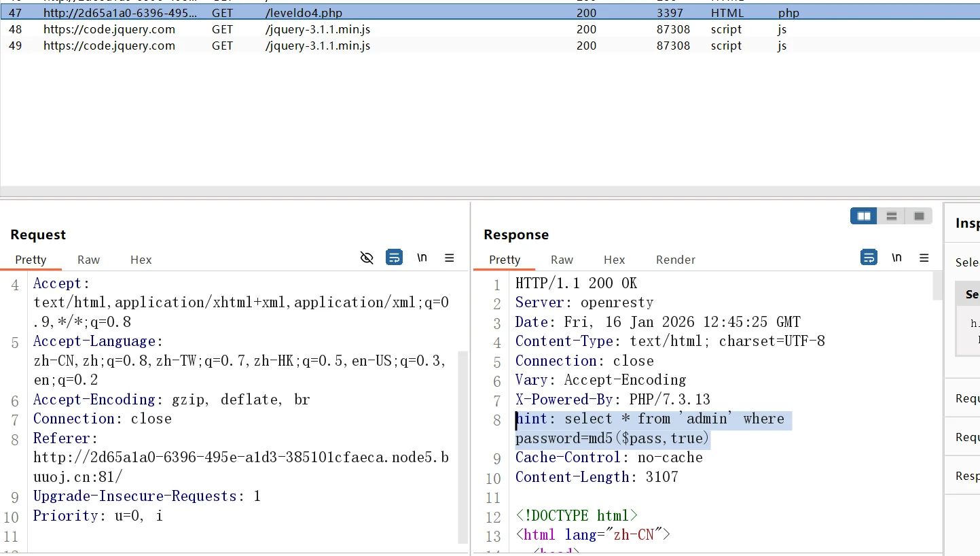Image resolution: width=980 pixels, height=556 pixels.
Task: Switch to the Render tab in Response
Action: pos(675,260)
